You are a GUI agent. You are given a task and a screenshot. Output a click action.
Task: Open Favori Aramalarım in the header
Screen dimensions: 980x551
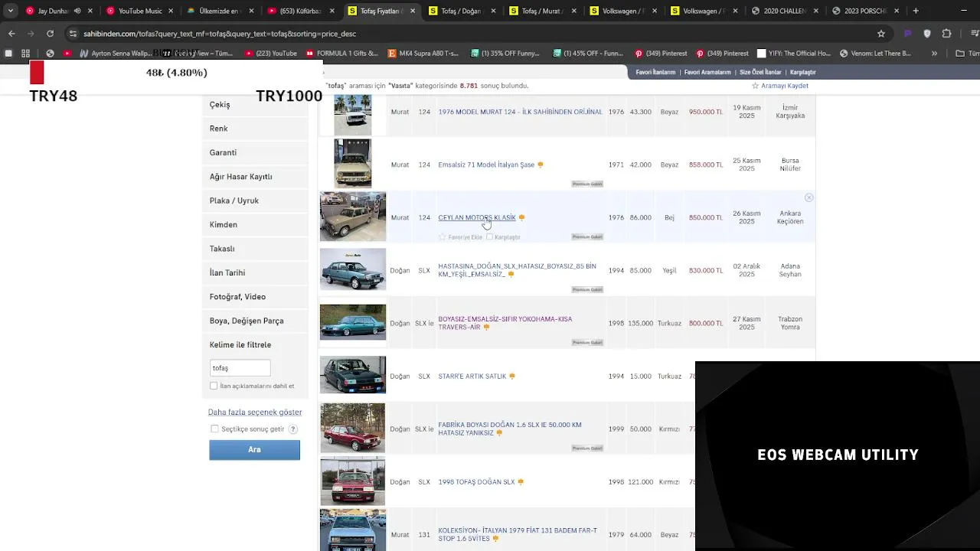(707, 72)
